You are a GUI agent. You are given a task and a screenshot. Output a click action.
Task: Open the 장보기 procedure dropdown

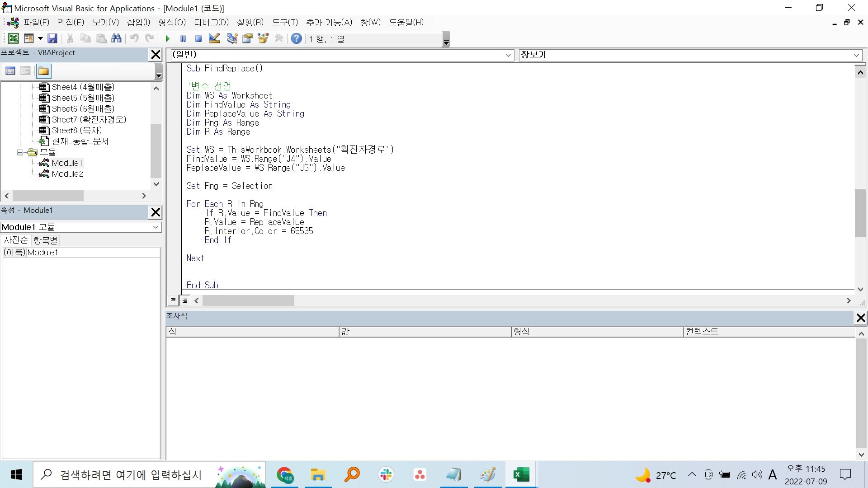pos(856,55)
